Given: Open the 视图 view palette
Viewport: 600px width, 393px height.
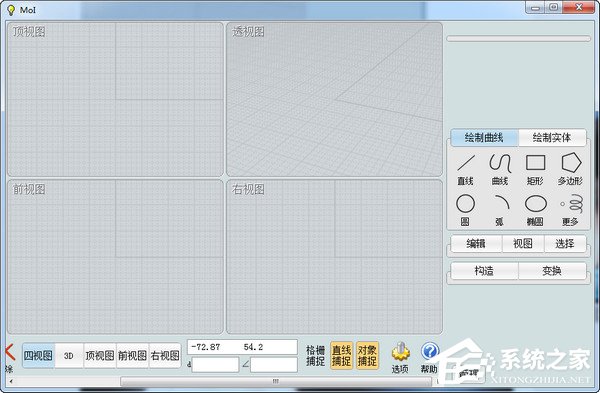Looking at the screenshot, I should (523, 244).
